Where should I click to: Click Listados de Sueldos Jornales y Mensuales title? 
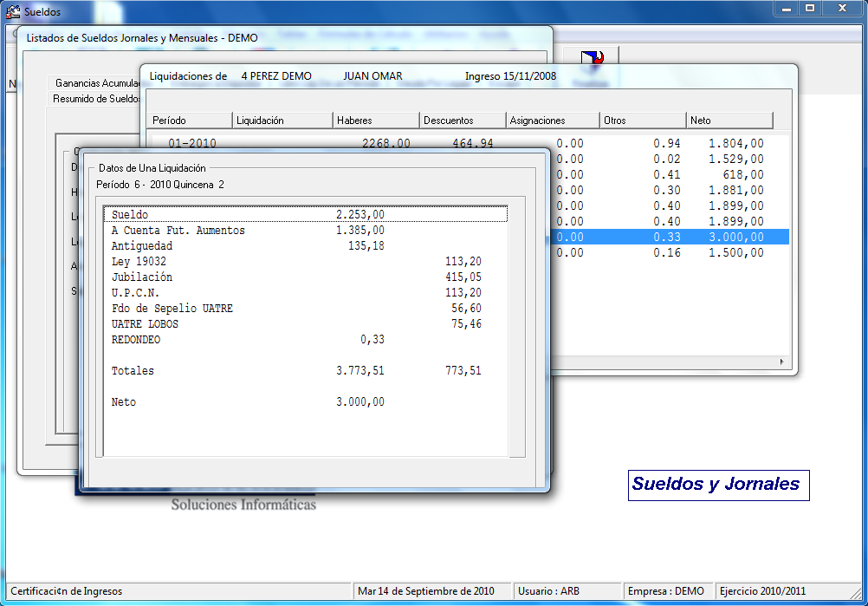pos(142,38)
